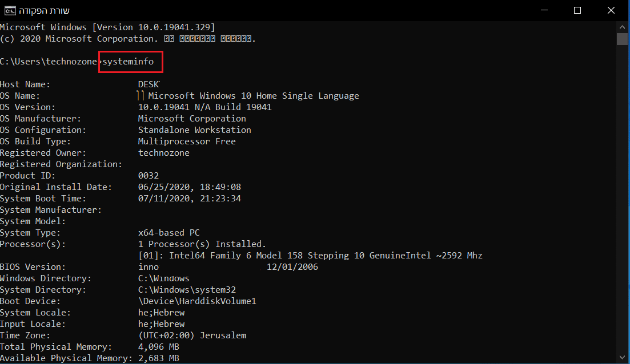Viewport: 630px width, 364px height.
Task: Maximize the Command Prompt window
Action: click(577, 10)
